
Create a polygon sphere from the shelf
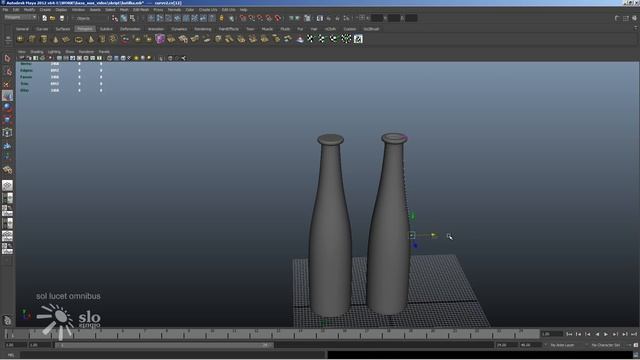[x=20, y=39]
